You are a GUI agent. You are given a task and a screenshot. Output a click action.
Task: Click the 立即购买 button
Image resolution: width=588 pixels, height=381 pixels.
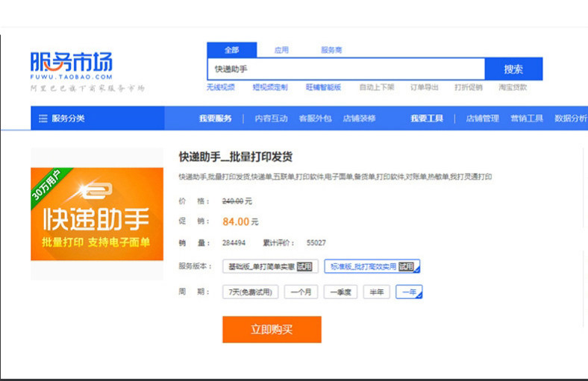[272, 330]
